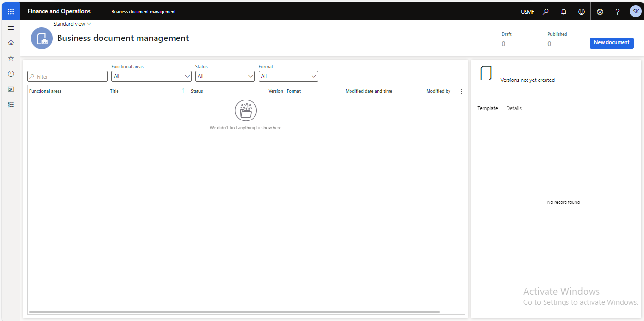644x321 pixels.
Task: Switch to the Details tab
Action: tap(514, 109)
